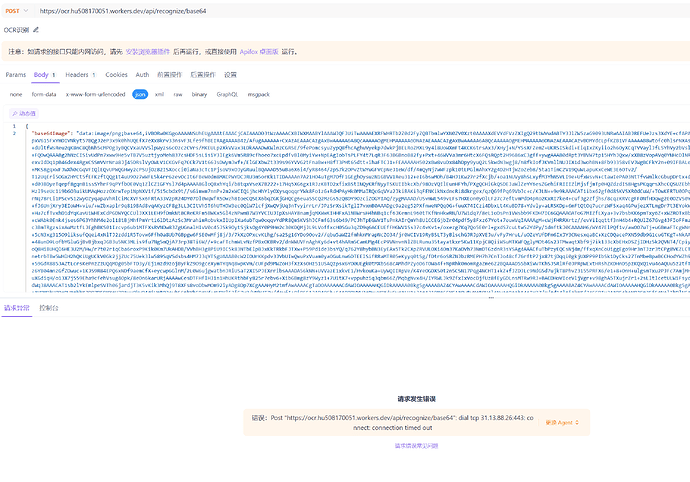This screenshot has width=690, height=482.
Task: Switch to the Params tab
Action: pos(16,75)
